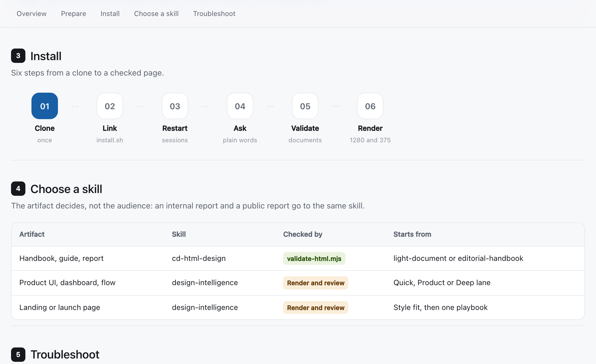Jump to Choose a skill nav tab

click(156, 14)
